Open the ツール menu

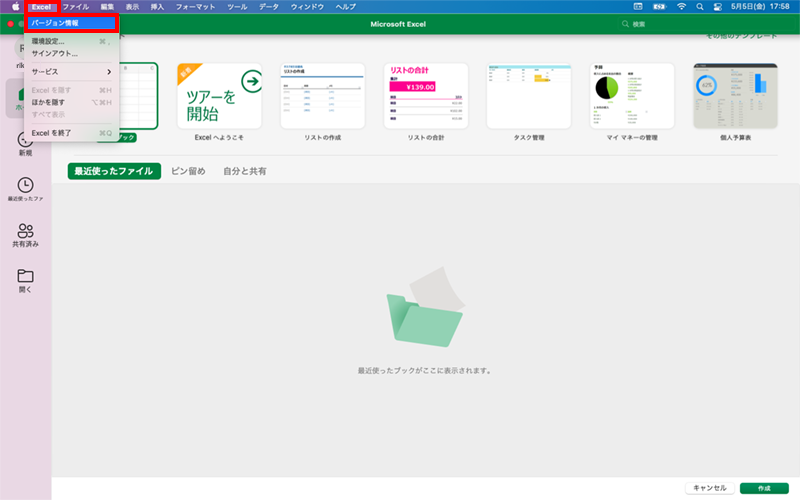[x=237, y=7]
